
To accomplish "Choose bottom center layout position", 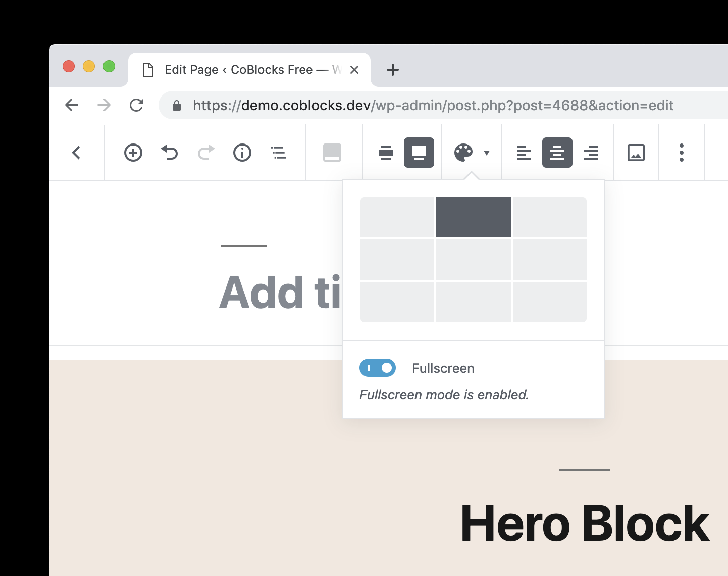I will pos(474,302).
